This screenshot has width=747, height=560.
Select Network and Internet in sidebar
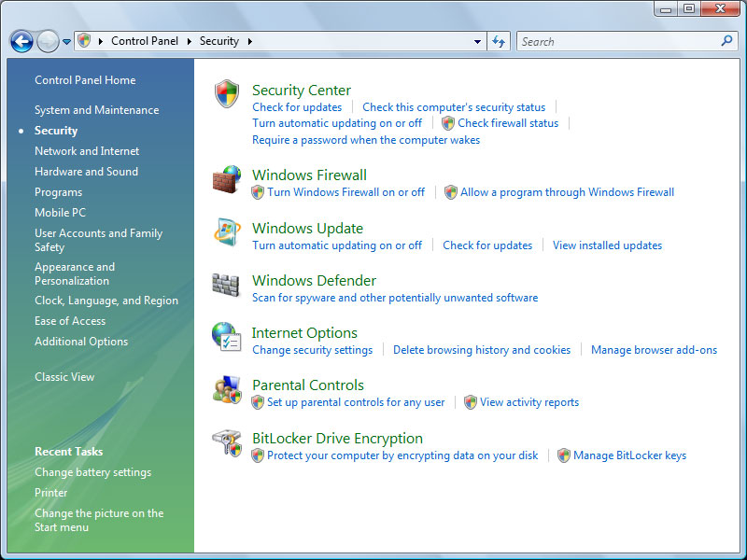[x=87, y=151]
